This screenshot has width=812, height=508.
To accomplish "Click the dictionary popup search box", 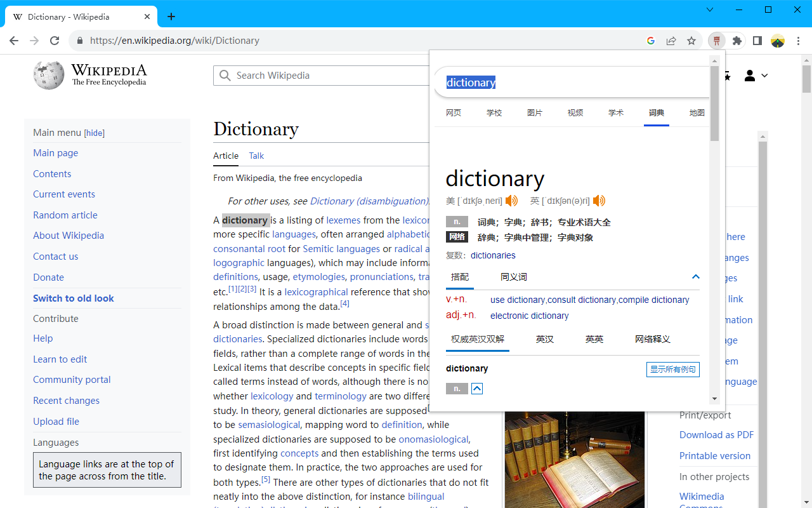I will pos(571,83).
